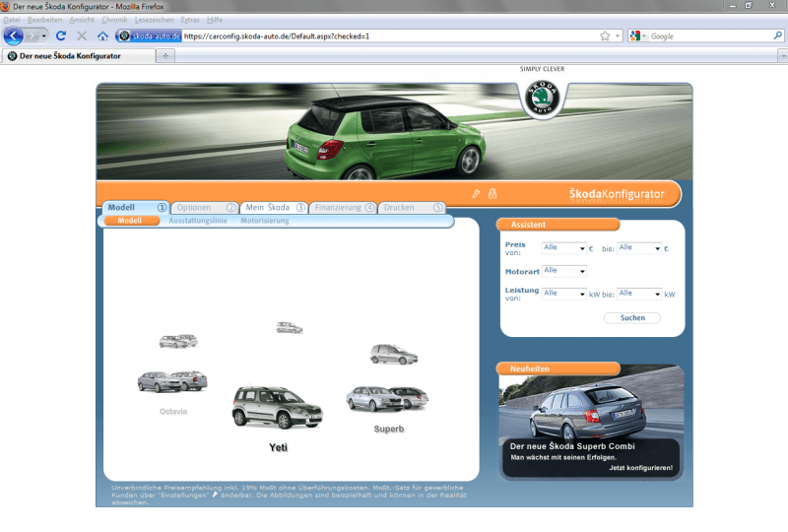Click the ŠkodaKonfigurator title logo

pos(617,194)
